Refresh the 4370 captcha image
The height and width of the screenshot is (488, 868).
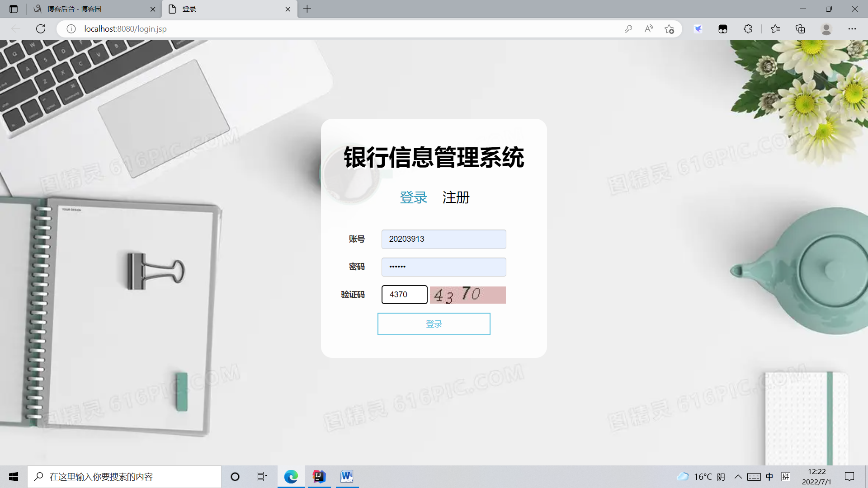coord(467,295)
